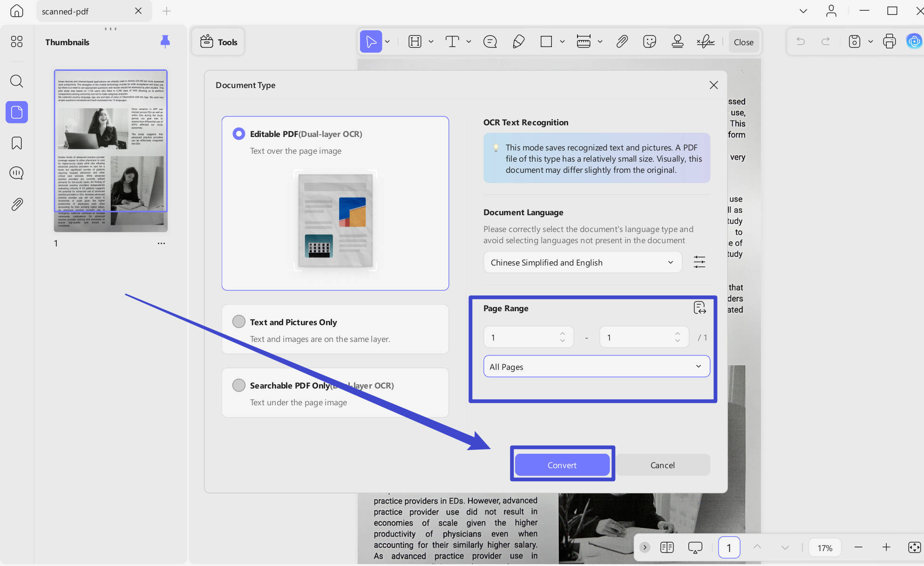Open the Sticker tool
The width and height of the screenshot is (924, 566).
[649, 42]
